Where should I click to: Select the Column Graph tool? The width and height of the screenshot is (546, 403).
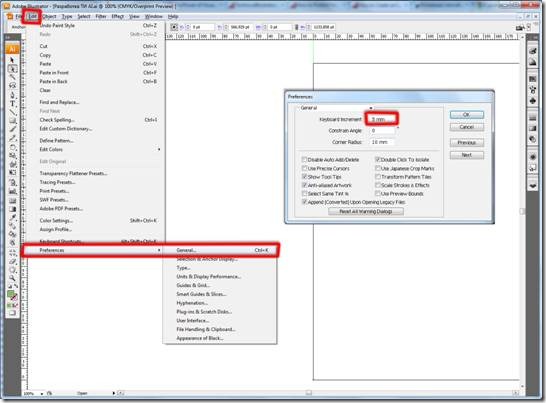[x=13, y=191]
